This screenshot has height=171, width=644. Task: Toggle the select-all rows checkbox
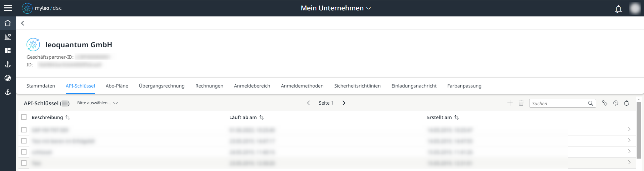point(24,117)
